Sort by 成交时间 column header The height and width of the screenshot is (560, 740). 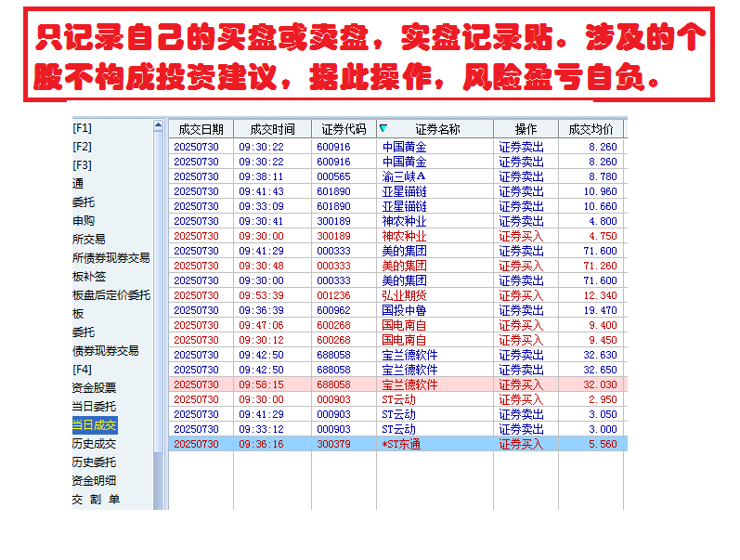coord(272,129)
